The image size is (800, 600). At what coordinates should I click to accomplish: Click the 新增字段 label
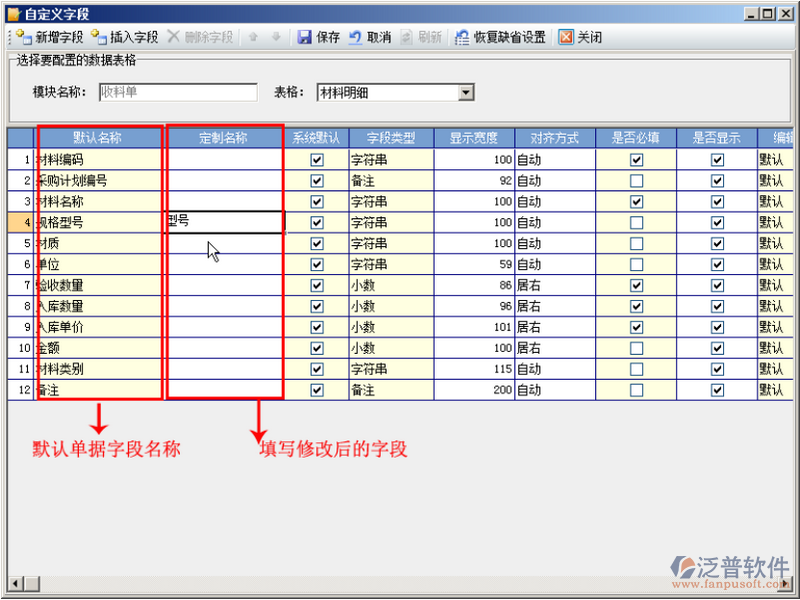point(59,37)
